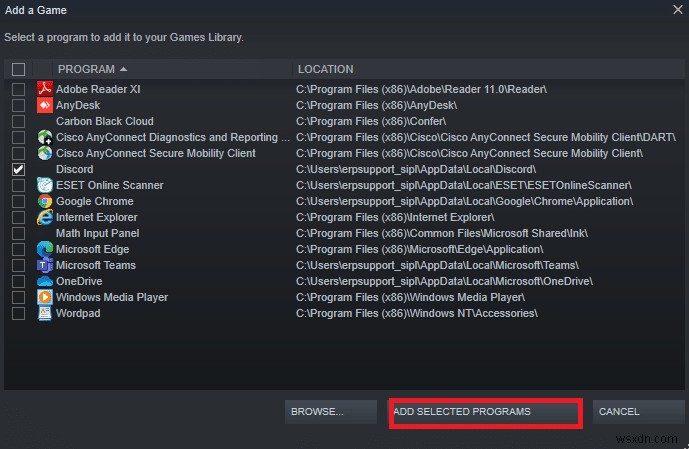Click the CANCEL button
This screenshot has width=689, height=449.
(x=638, y=412)
